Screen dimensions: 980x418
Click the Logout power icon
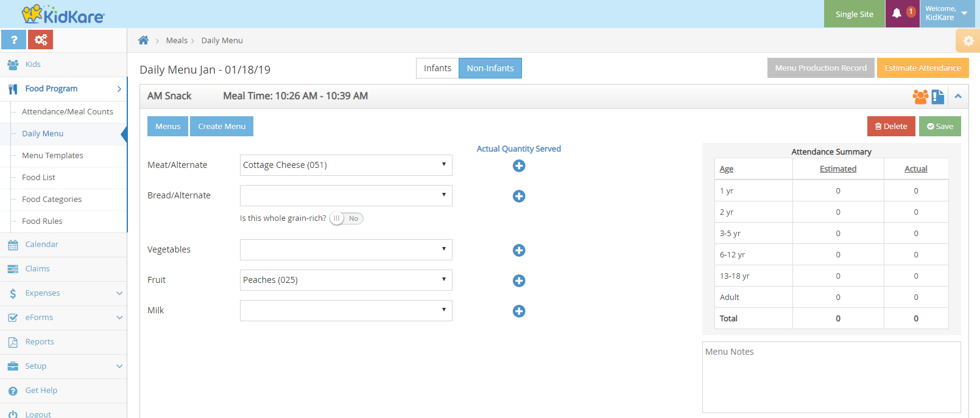13,414
